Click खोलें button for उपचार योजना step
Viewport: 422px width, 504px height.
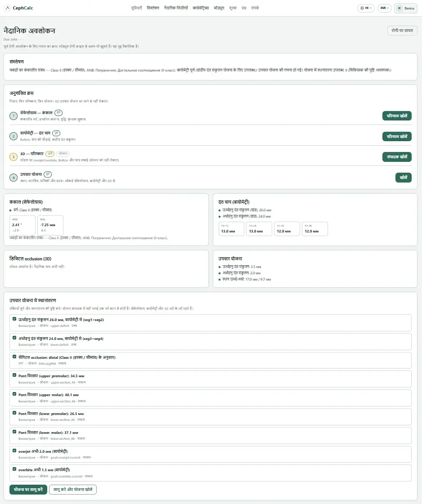tap(404, 178)
